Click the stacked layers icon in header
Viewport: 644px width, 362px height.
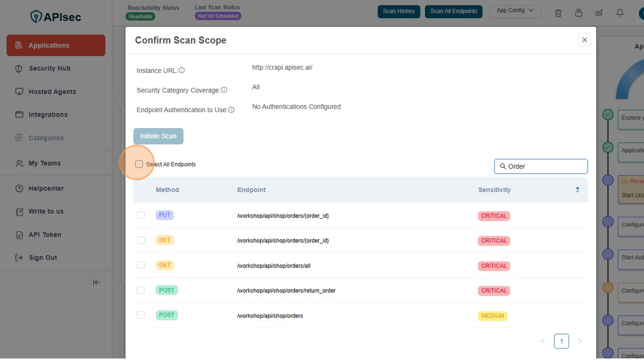tap(579, 13)
